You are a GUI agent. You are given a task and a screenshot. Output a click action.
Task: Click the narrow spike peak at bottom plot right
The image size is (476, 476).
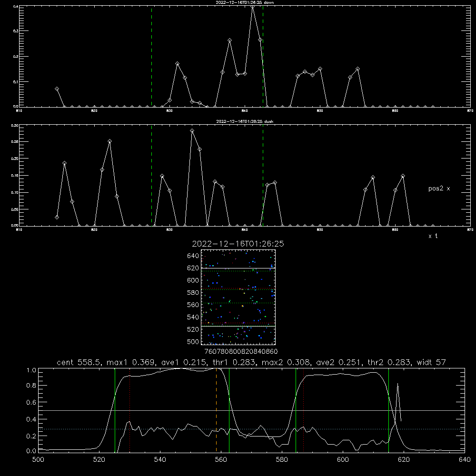point(397,384)
